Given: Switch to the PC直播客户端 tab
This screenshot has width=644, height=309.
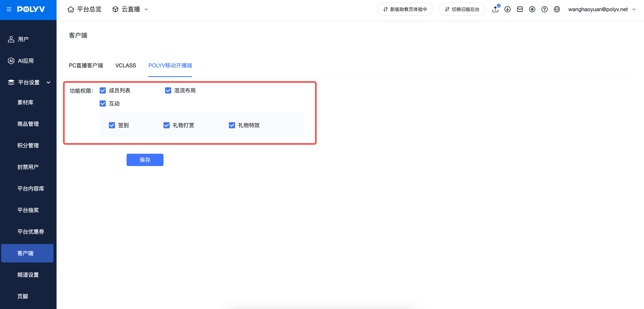Looking at the screenshot, I should click(x=86, y=65).
